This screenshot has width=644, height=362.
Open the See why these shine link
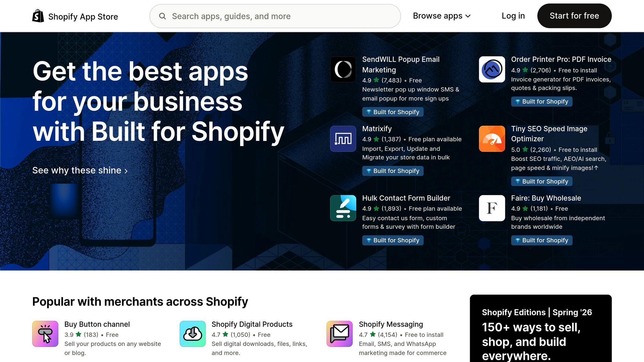point(80,170)
